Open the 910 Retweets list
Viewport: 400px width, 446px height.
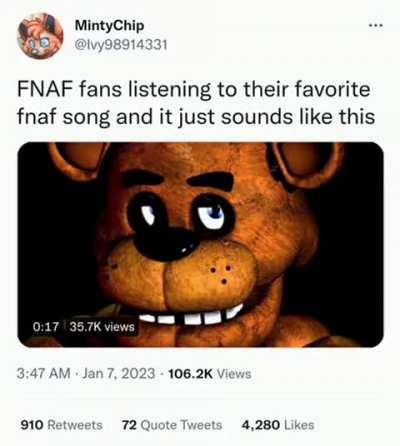(x=62, y=425)
